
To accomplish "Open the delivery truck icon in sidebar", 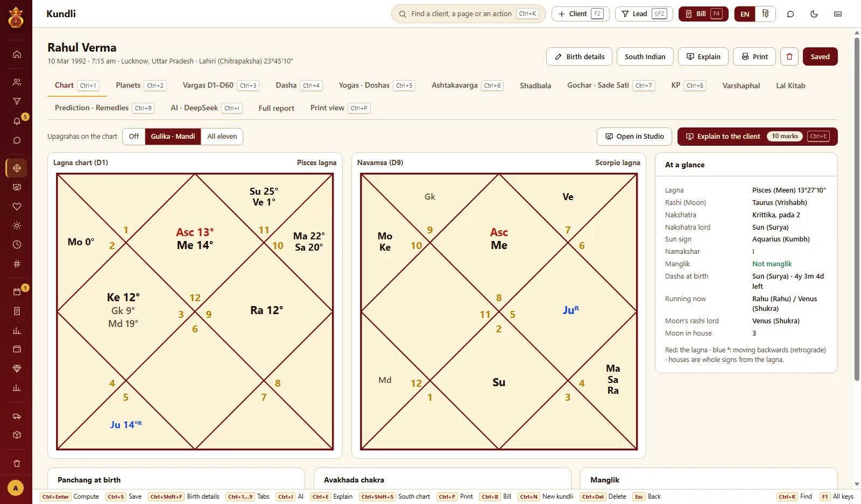I will (x=17, y=416).
